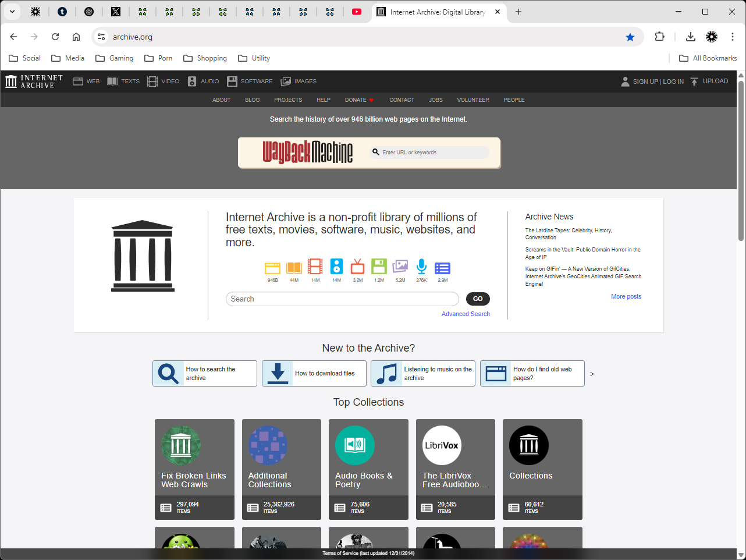Open the Gaming bookmarks folder
746x560 pixels.
tap(115, 58)
